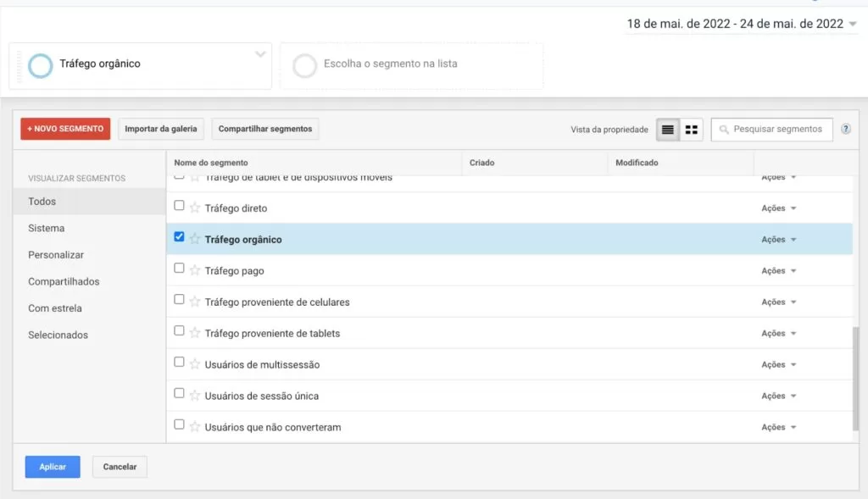Star the Usuários que não converteram segment

coord(194,427)
